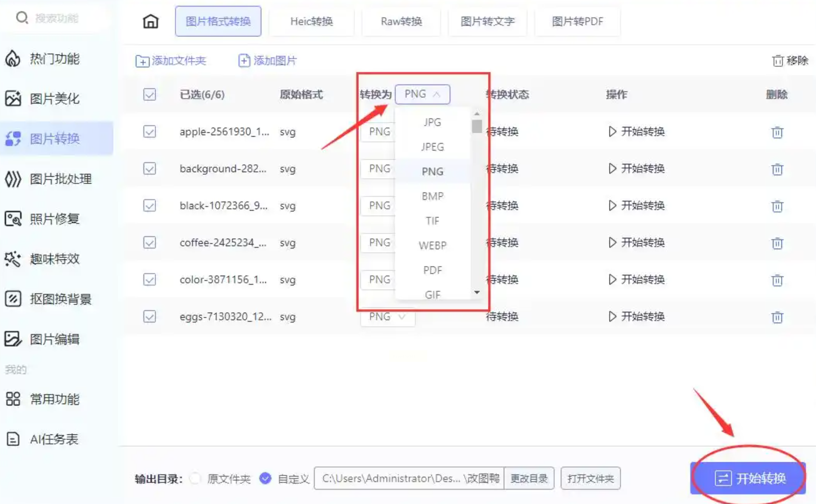Image resolution: width=816 pixels, height=504 pixels.
Task: Click the format list scrollbar down arrow
Action: [x=477, y=292]
